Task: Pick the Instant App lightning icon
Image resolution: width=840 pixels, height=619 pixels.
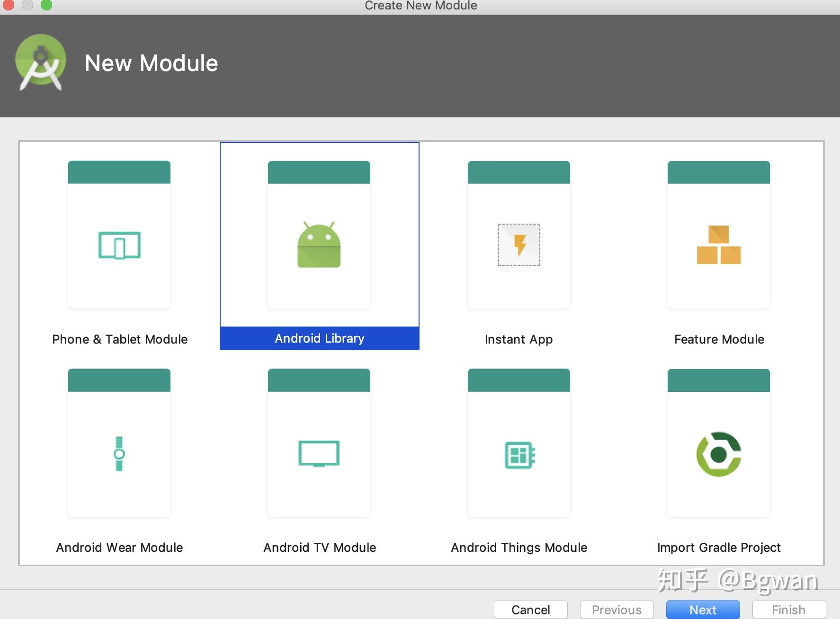Action: 519,245
